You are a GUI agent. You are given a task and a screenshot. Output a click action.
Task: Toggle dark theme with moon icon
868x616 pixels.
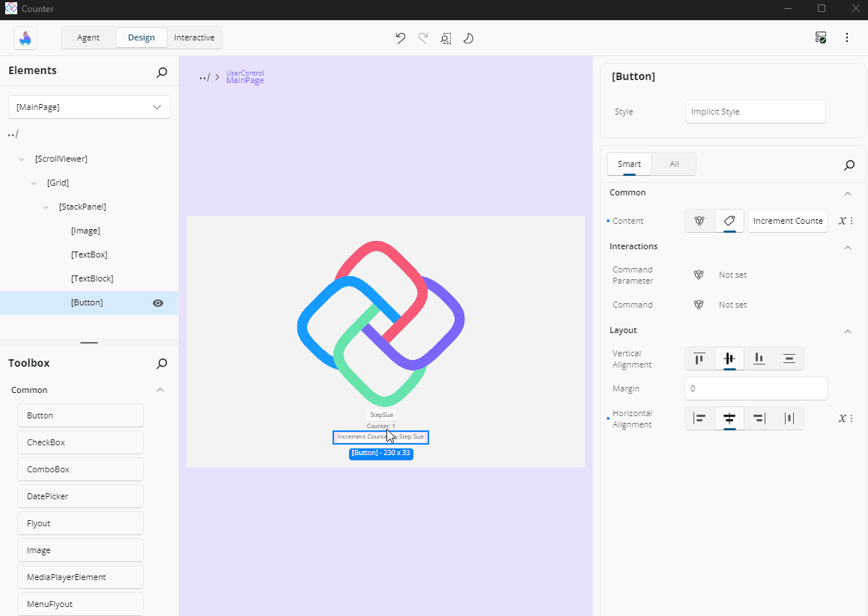pos(469,38)
